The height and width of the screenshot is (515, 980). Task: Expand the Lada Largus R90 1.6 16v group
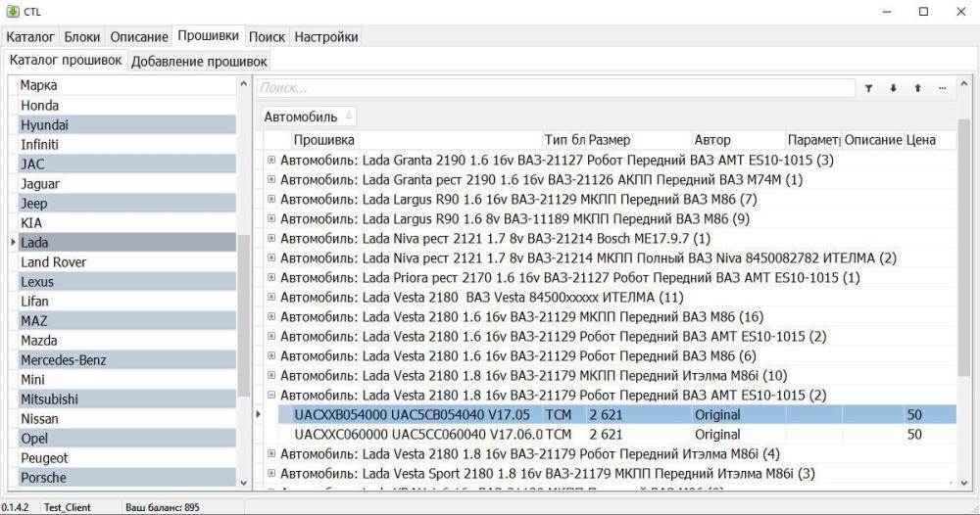point(271,199)
